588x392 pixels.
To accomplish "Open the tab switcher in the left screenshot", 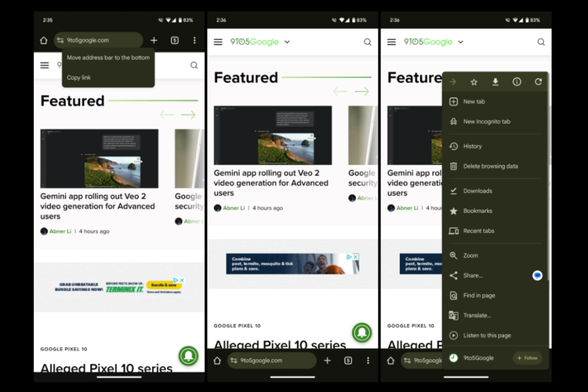I will pos(175,40).
